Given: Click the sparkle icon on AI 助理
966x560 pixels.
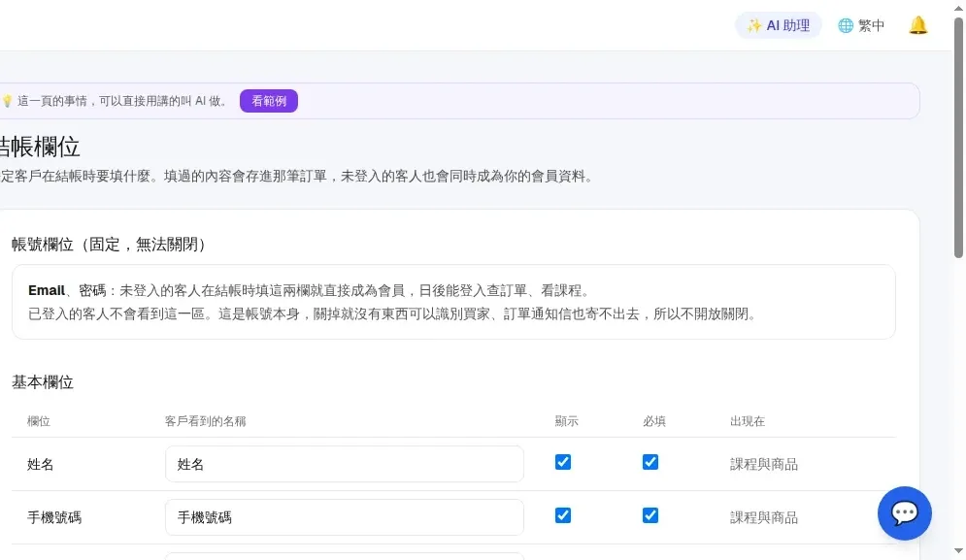Looking at the screenshot, I should [x=754, y=25].
